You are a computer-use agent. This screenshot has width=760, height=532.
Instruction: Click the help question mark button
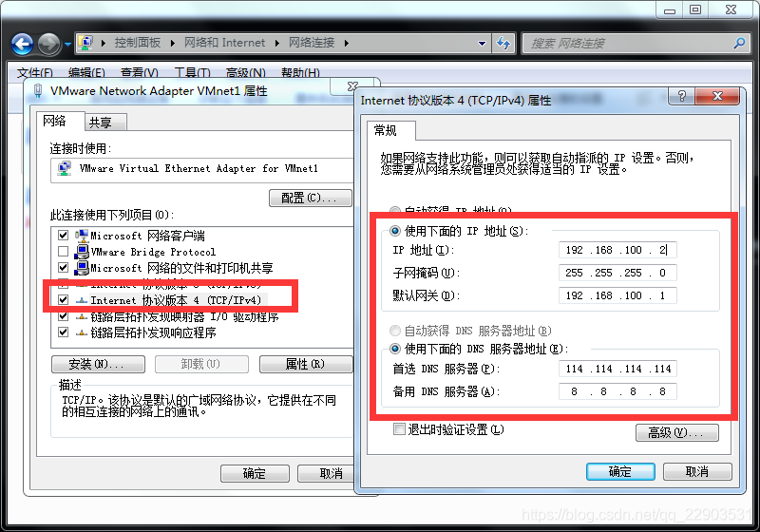(x=681, y=96)
